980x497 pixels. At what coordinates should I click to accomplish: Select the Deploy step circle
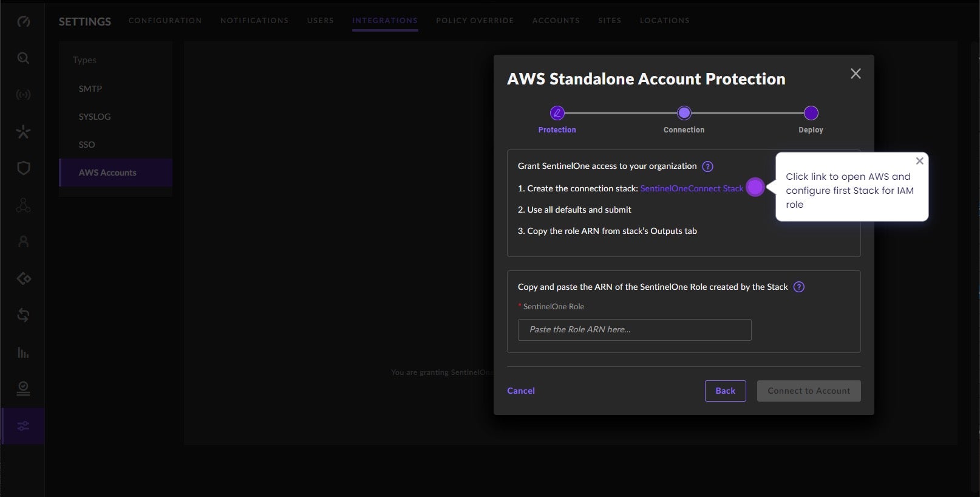point(811,113)
